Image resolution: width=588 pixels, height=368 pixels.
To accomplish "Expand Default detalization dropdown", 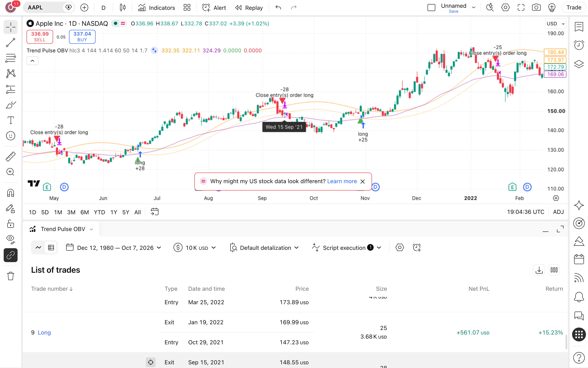I will (264, 248).
